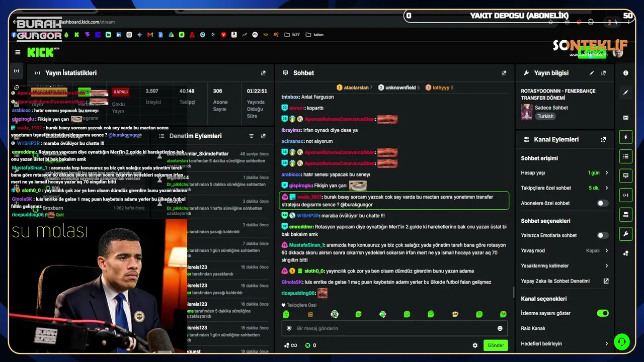
Task: Click username acirasnac in Sohbet panel
Action: (292, 141)
